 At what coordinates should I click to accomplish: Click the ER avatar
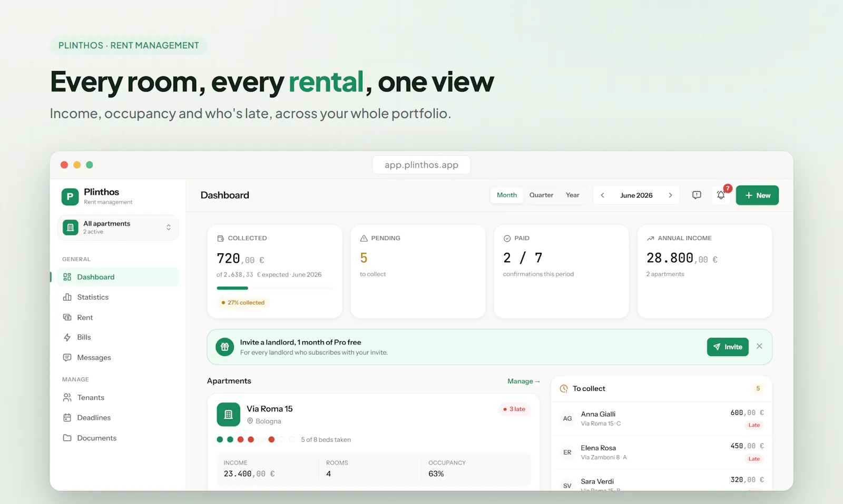pyautogui.click(x=567, y=452)
